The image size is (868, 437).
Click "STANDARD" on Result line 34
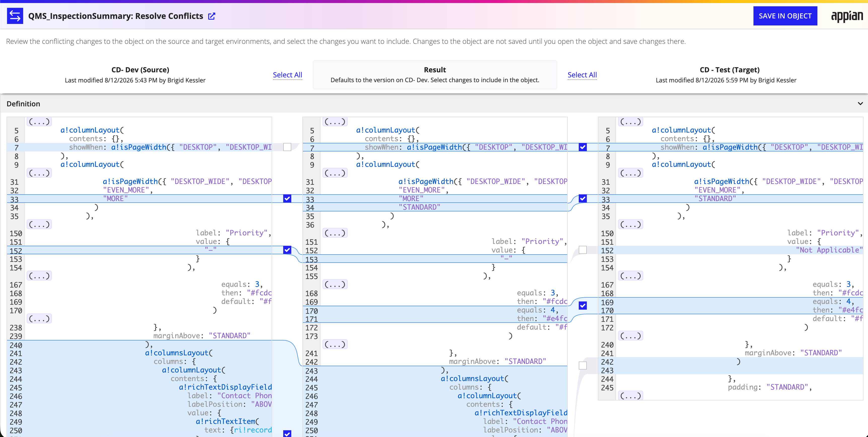tap(419, 207)
